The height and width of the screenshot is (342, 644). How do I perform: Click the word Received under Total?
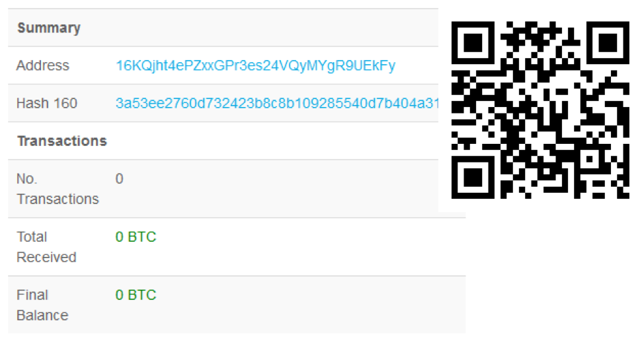pos(46,257)
